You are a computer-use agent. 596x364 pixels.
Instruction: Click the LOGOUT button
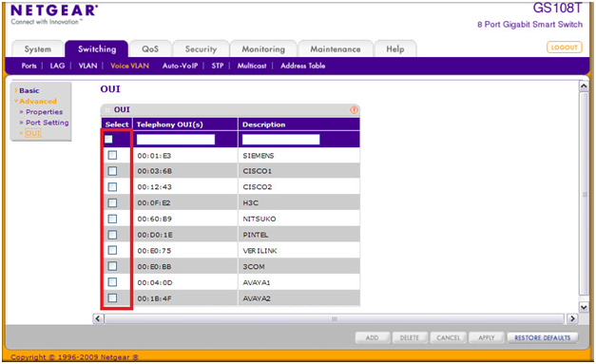click(564, 48)
